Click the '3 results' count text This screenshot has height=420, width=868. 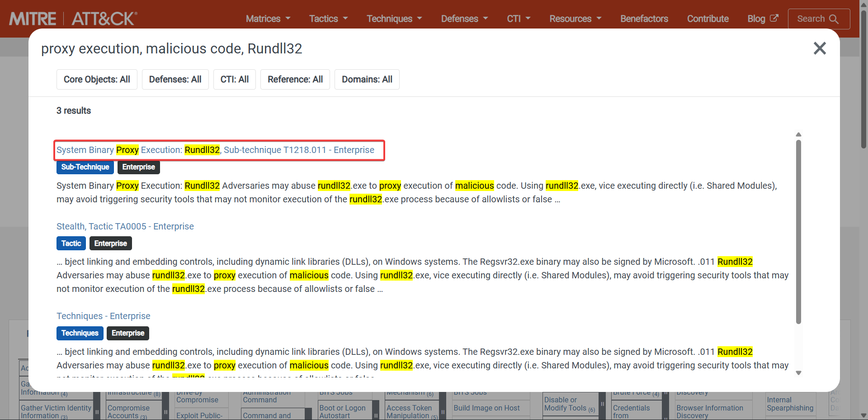pos(74,111)
